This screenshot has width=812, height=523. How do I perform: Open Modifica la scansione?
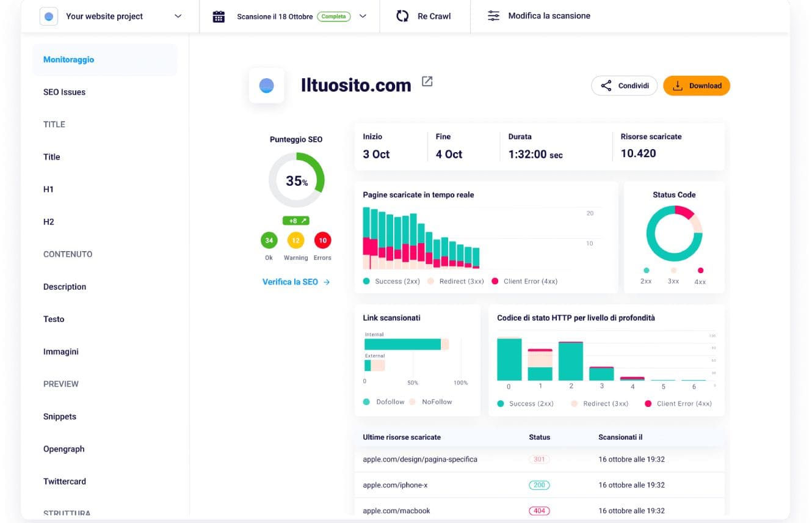tap(549, 16)
